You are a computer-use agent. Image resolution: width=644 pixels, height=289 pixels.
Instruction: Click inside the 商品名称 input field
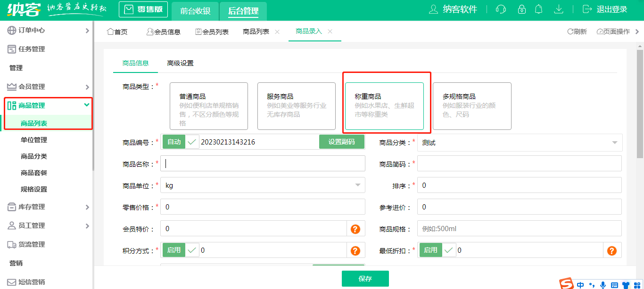tap(262, 163)
